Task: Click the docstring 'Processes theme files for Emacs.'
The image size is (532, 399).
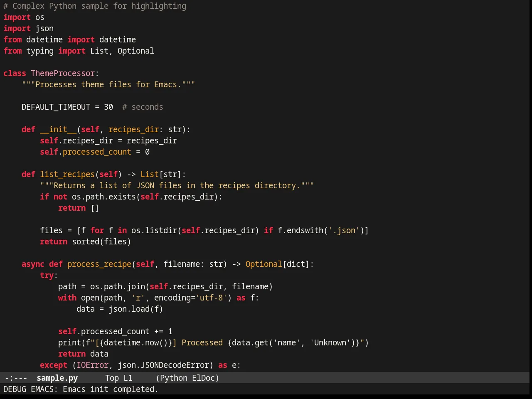Action: click(108, 84)
